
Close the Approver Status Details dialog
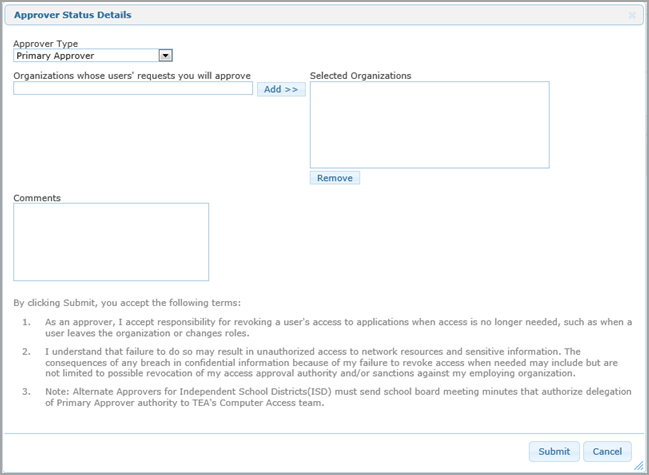[632, 16]
